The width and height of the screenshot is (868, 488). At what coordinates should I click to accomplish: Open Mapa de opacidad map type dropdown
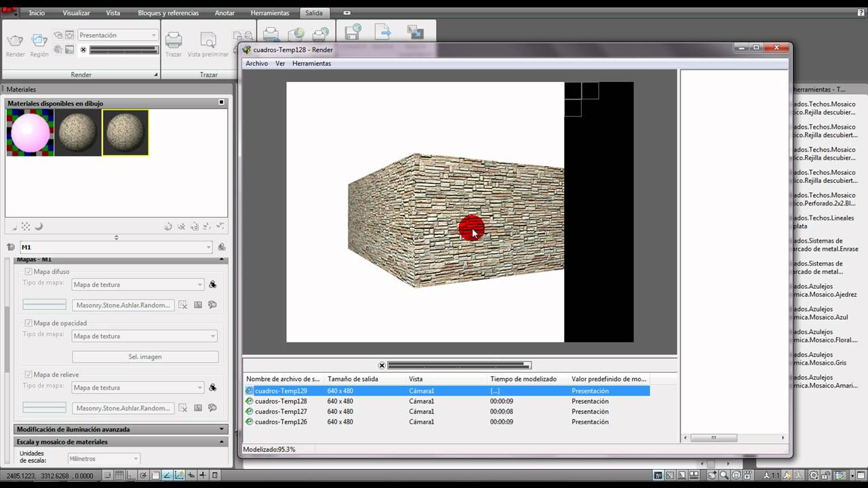144,336
